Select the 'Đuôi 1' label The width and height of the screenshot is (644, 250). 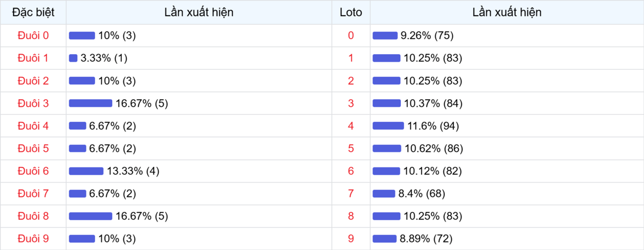tap(33, 58)
